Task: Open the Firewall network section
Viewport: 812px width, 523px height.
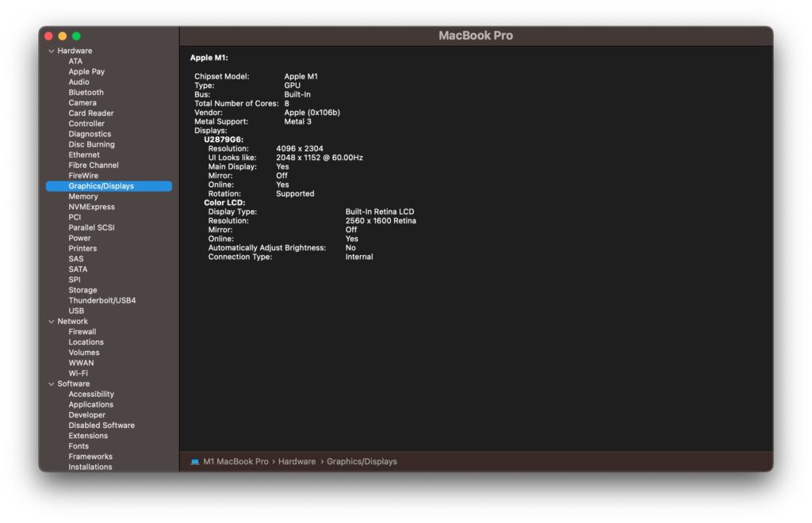Action: pyautogui.click(x=82, y=331)
